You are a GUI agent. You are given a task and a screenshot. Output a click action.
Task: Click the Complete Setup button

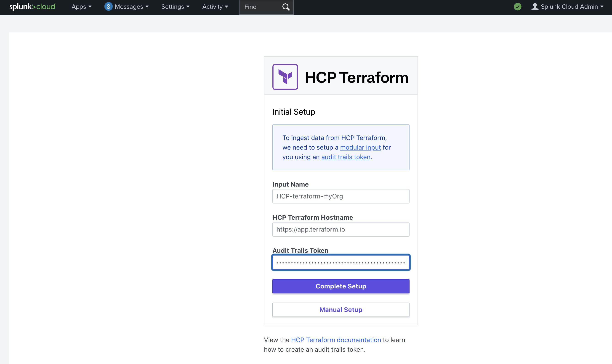[x=341, y=286]
